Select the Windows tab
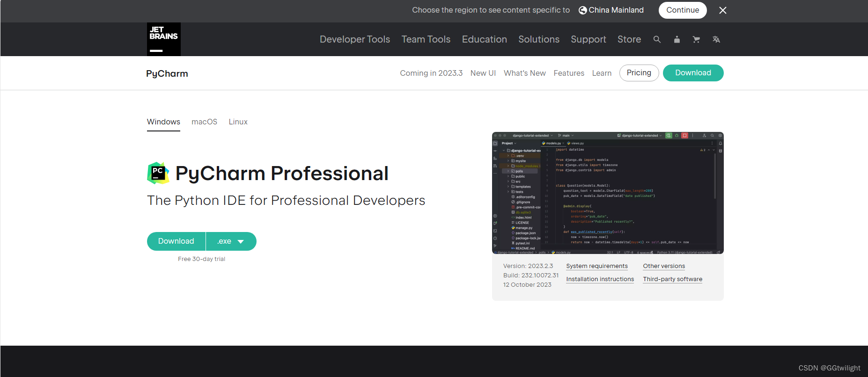Screen dimensions: 868x377 coord(163,122)
